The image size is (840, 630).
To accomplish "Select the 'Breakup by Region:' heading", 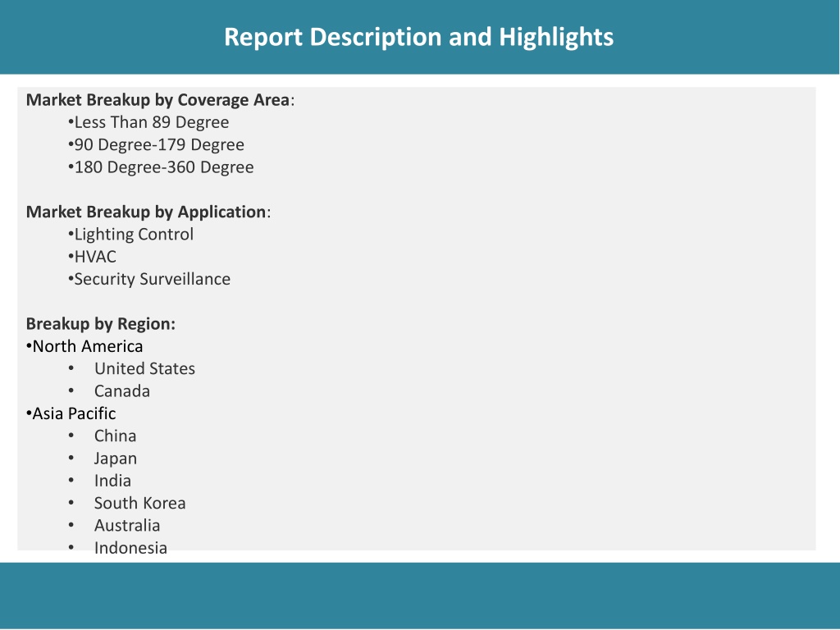I will (101, 324).
